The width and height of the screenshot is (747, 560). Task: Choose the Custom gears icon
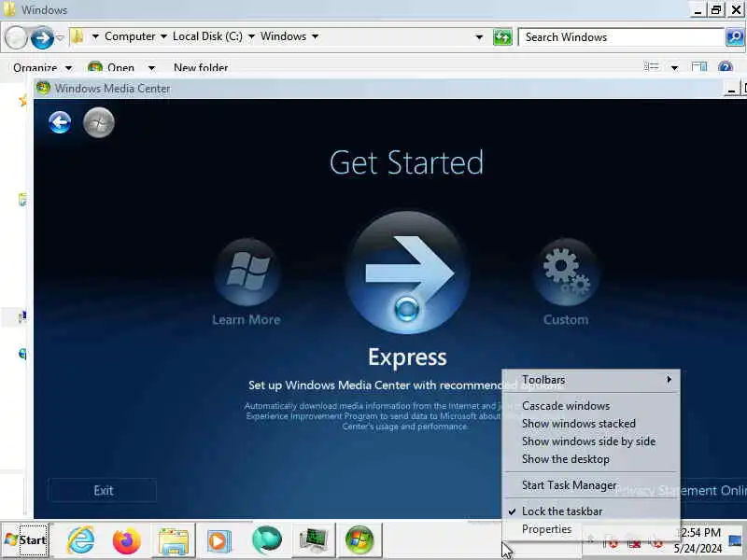566,272
